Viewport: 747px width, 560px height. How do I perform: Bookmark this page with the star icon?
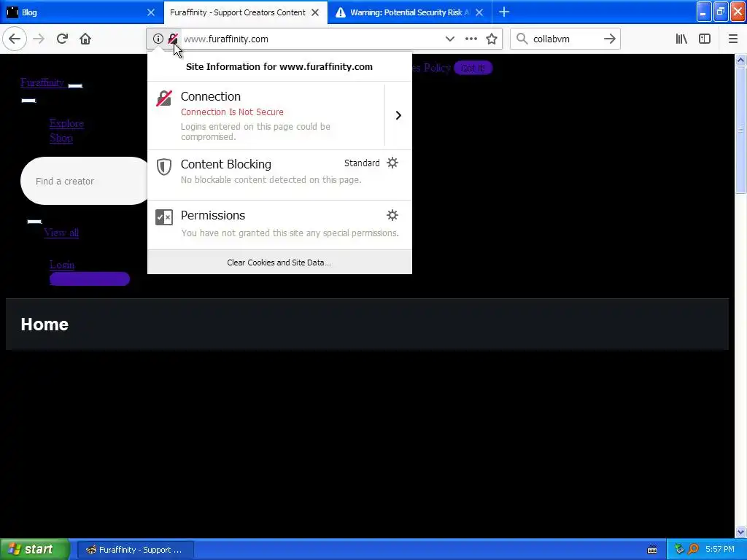click(x=492, y=39)
